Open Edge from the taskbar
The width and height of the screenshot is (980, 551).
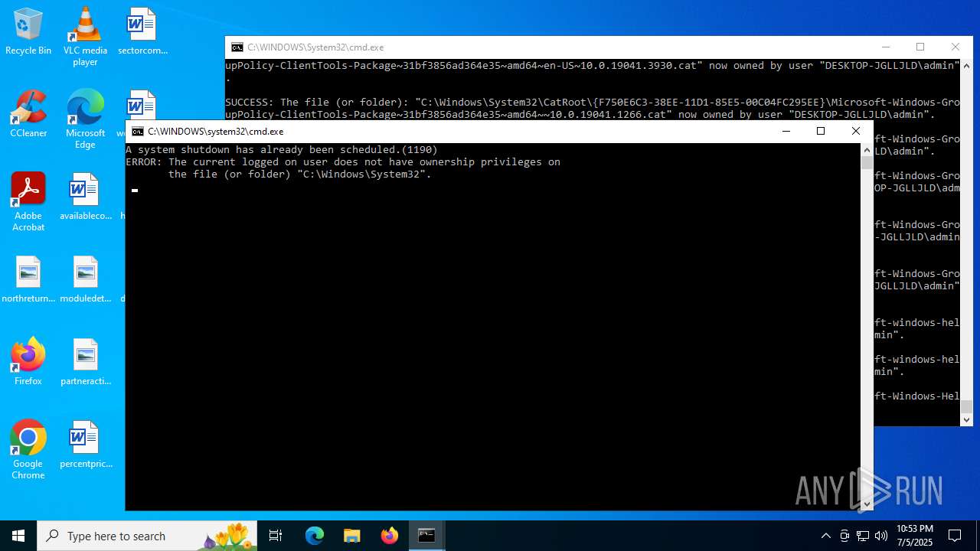pyautogui.click(x=315, y=536)
